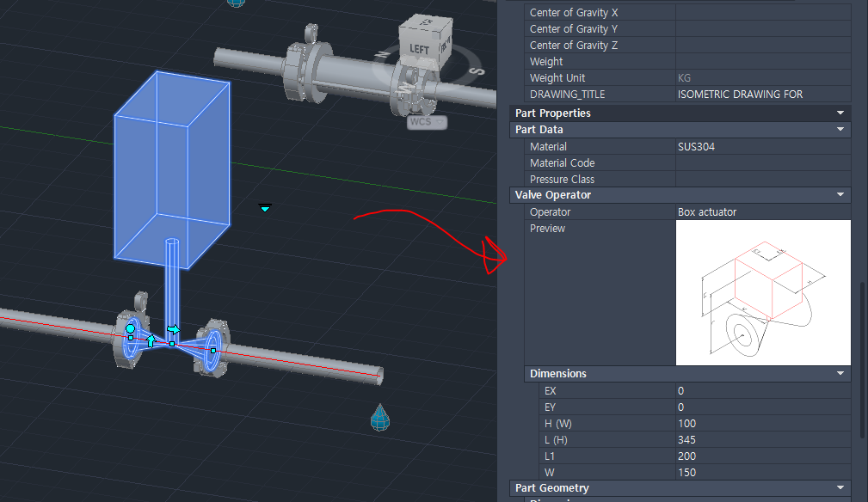
Task: Click the square grip on the right valve flange
Action: pos(213,350)
